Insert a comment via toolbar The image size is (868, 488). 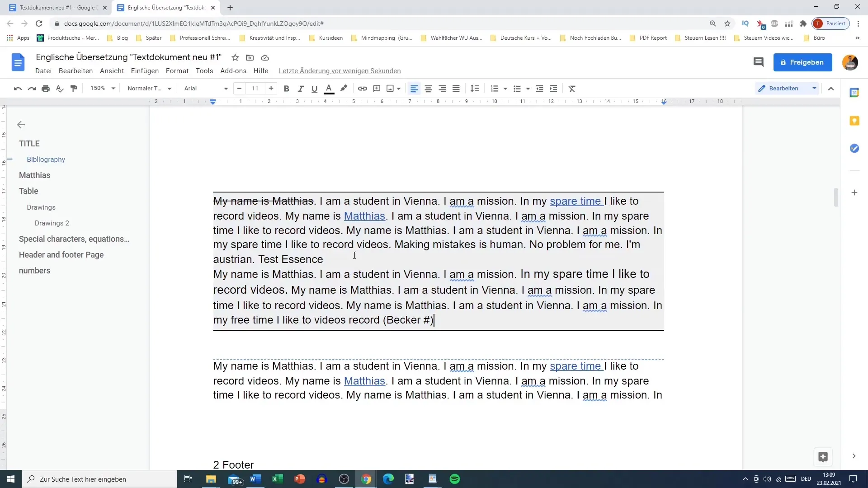coord(377,89)
